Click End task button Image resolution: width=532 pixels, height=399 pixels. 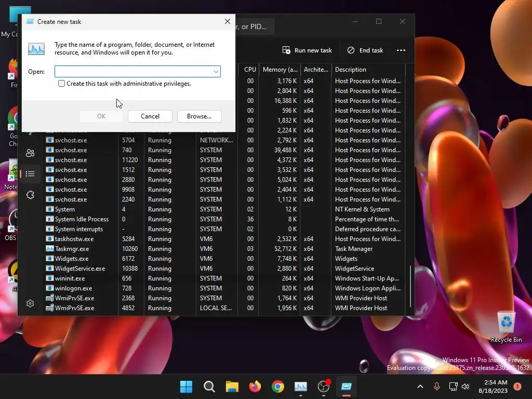click(x=365, y=50)
